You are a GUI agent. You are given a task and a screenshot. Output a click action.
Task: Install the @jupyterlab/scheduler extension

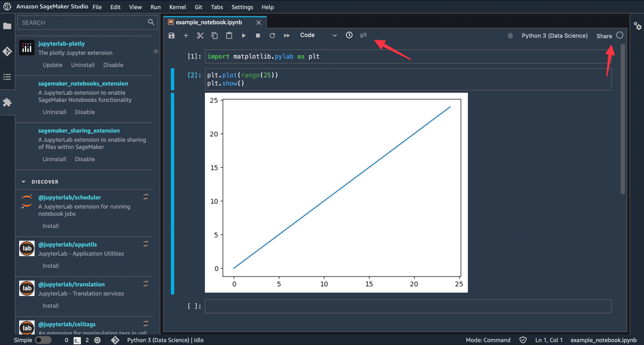pos(50,226)
